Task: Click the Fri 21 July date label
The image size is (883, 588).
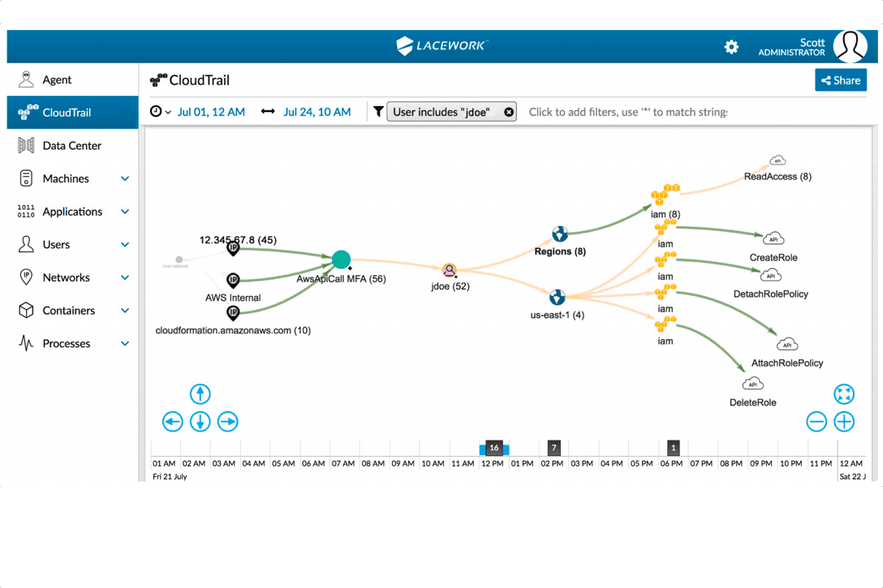Action: (170, 477)
